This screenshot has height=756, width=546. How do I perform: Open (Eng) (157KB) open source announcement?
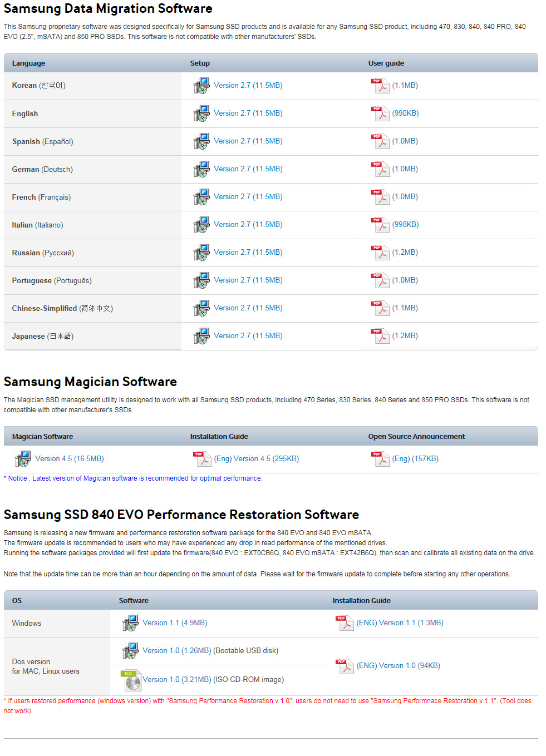point(415,458)
